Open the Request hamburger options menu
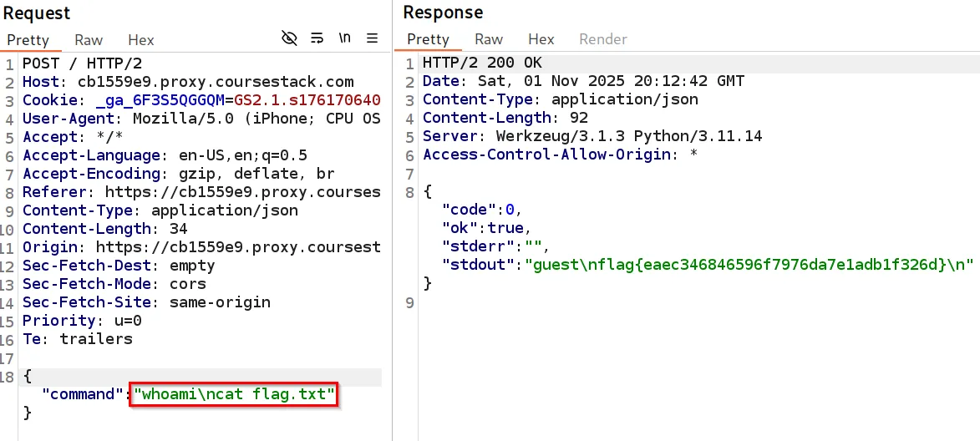Viewport: 980px width, 441px height. tap(373, 38)
